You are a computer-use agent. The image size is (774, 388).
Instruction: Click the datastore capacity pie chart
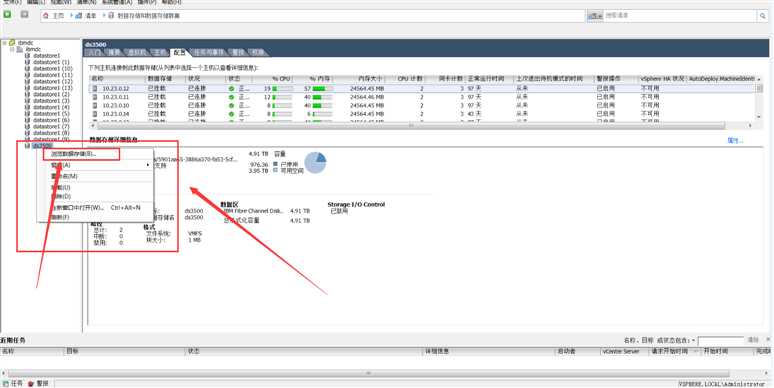(x=315, y=162)
